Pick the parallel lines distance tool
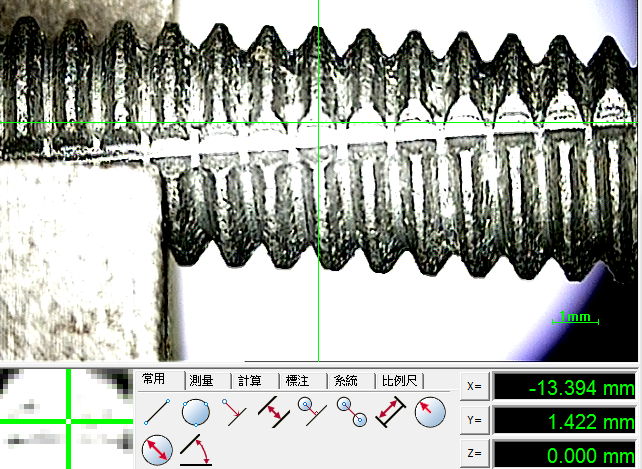This screenshot has height=469, width=642. tap(273, 412)
